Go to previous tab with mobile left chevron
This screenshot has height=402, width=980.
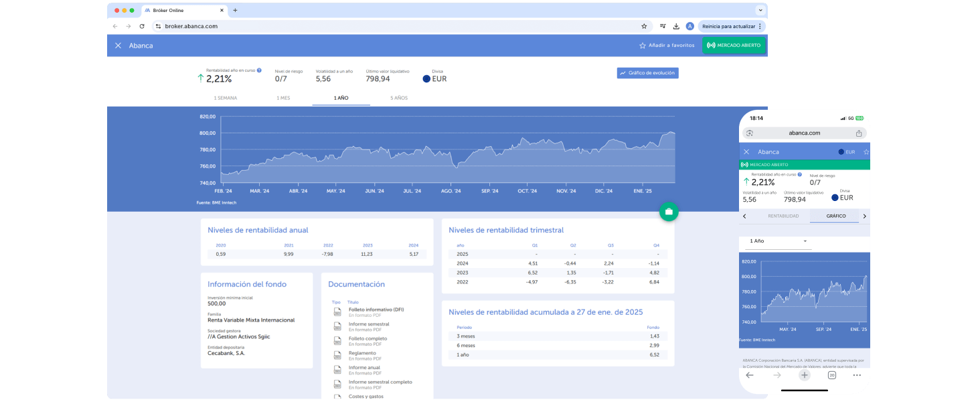coord(745,216)
